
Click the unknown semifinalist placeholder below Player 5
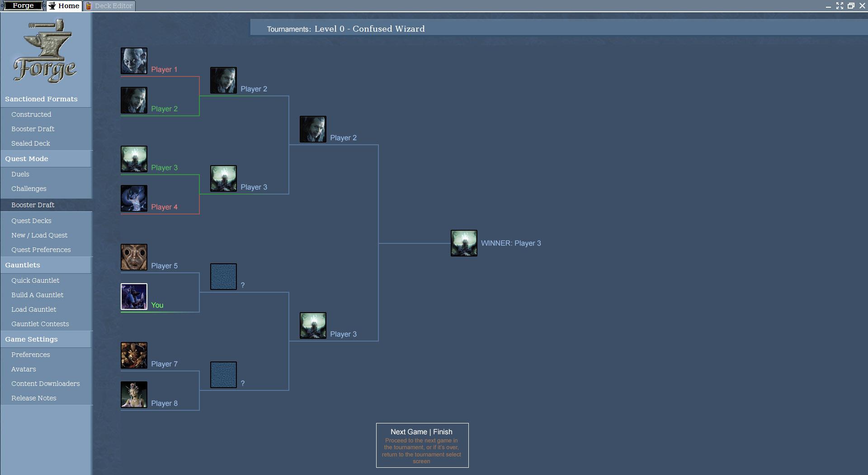coord(223,276)
